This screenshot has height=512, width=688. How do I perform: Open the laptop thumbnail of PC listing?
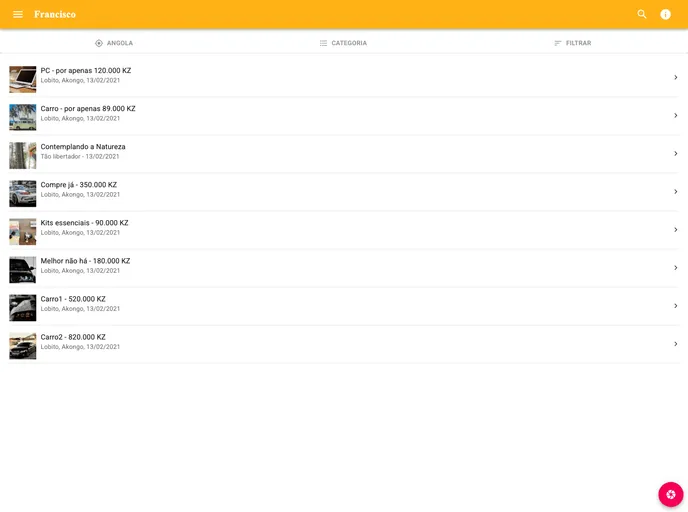tap(23, 79)
